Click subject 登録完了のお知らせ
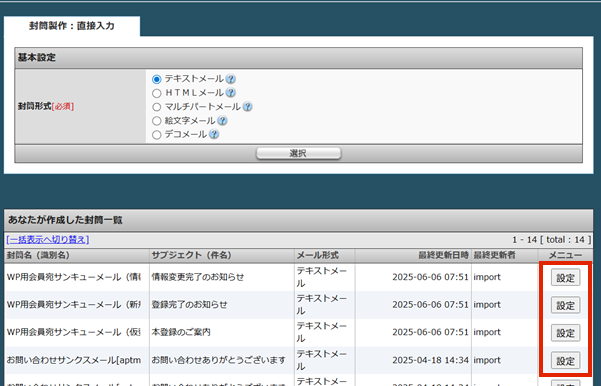 (x=189, y=305)
